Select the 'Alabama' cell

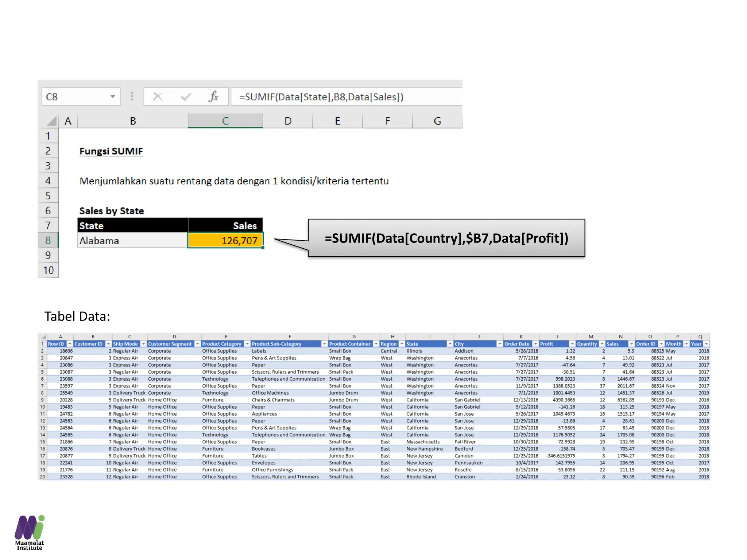tap(133, 241)
